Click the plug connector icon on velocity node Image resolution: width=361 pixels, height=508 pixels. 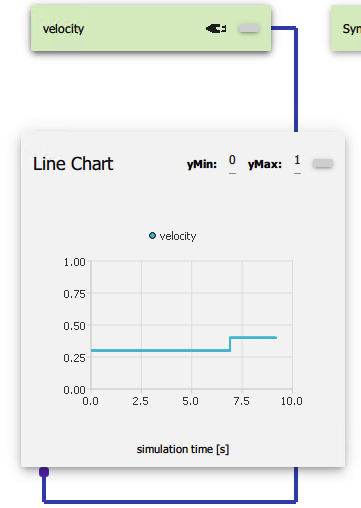(216, 29)
